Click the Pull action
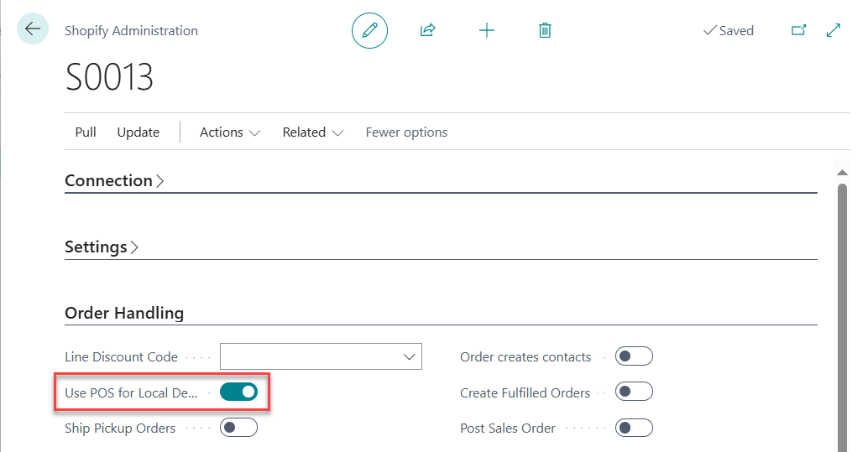This screenshot has height=452, width=868. 86,132
